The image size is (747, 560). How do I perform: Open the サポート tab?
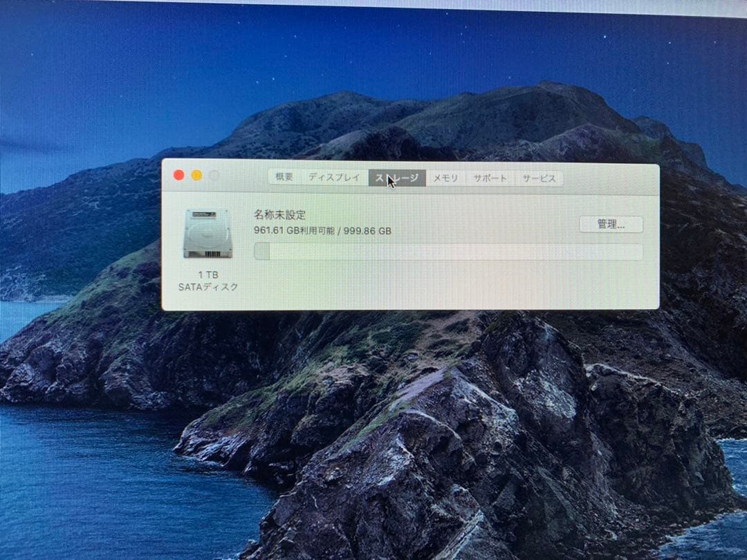pos(490,177)
